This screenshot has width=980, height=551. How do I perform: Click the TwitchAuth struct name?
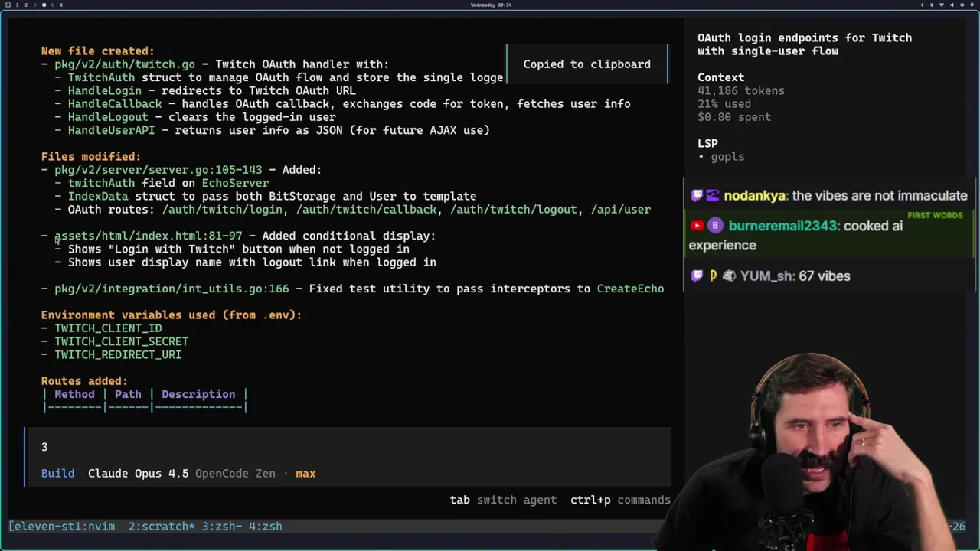(101, 77)
